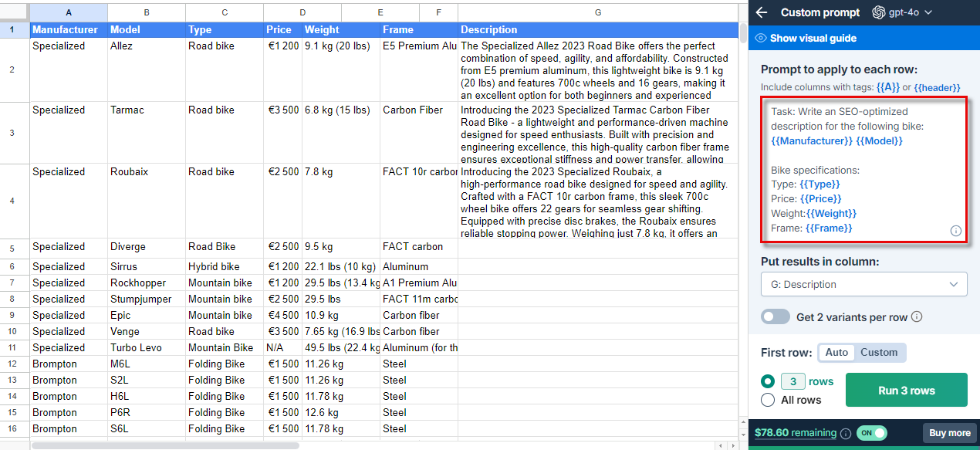This screenshot has height=450, width=980.
Task: Click Show visual guide link
Action: click(813, 38)
